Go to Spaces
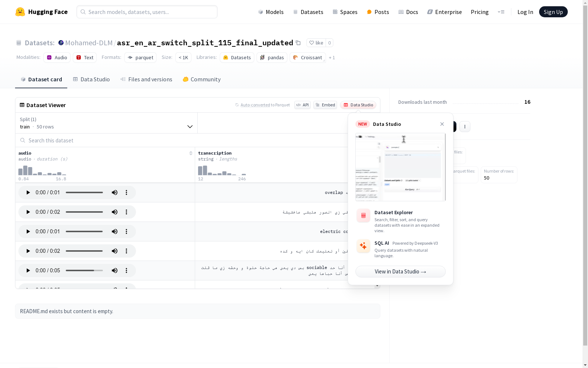The height and width of the screenshot is (368, 588). click(345, 12)
